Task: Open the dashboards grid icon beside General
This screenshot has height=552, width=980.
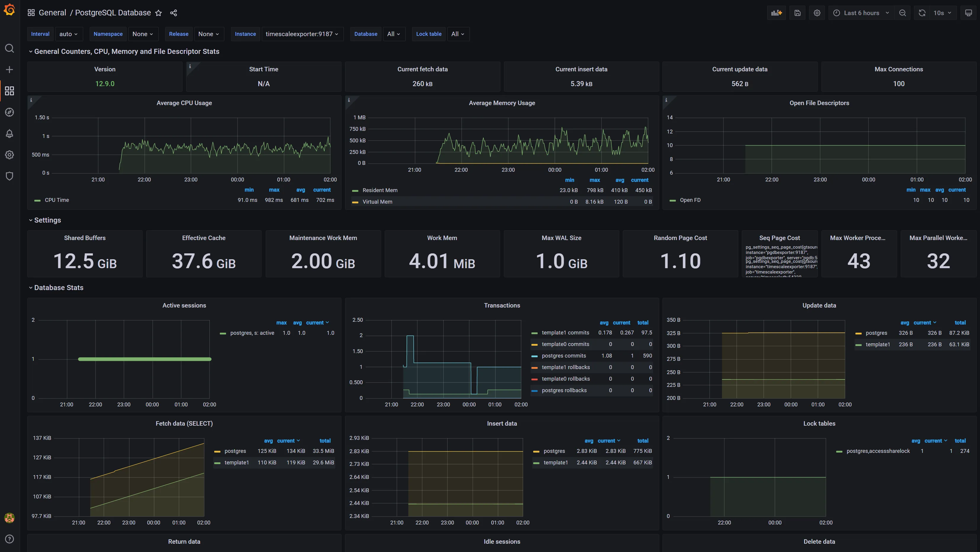Action: (x=31, y=13)
